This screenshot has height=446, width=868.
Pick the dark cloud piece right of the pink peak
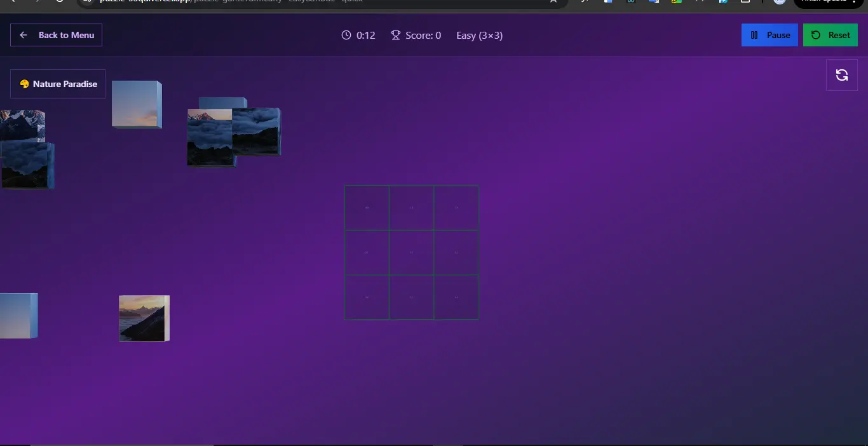(x=255, y=132)
